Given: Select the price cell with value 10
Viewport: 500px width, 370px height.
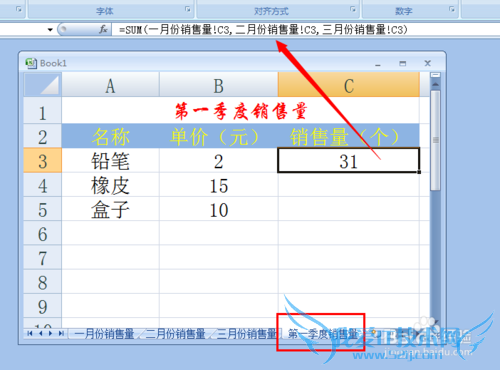Looking at the screenshot, I should pyautogui.click(x=219, y=209).
